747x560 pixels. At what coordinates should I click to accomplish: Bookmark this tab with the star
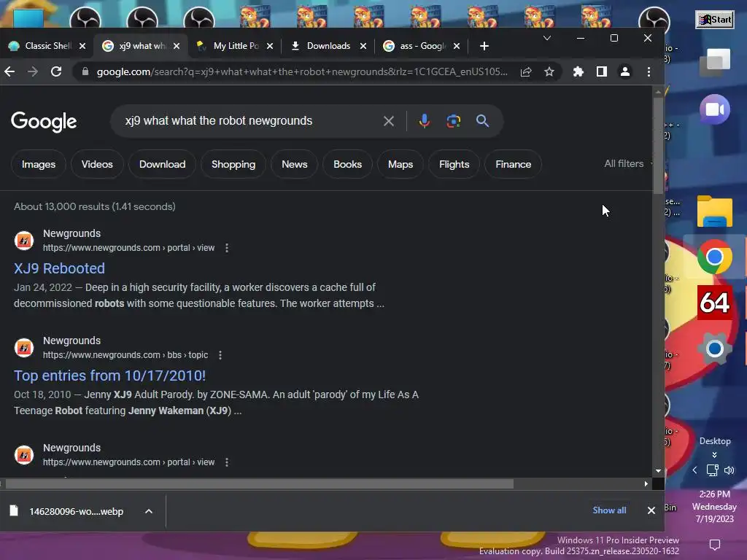[x=549, y=71]
